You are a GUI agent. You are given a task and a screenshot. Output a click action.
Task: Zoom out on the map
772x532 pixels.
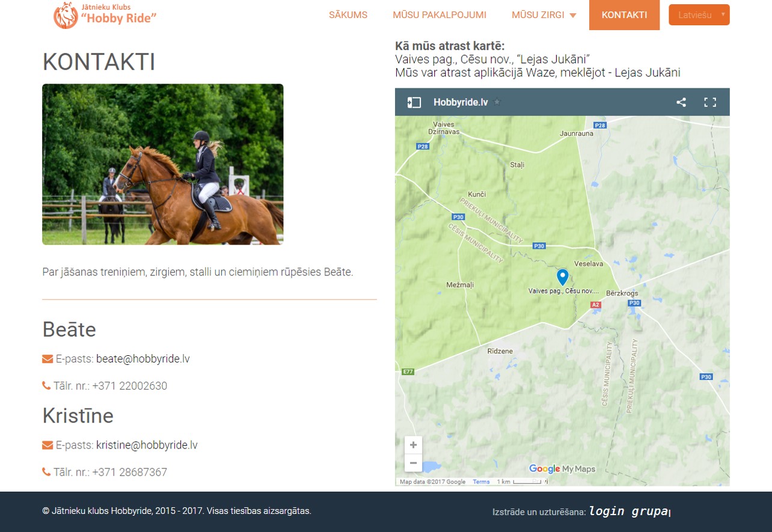coord(413,463)
